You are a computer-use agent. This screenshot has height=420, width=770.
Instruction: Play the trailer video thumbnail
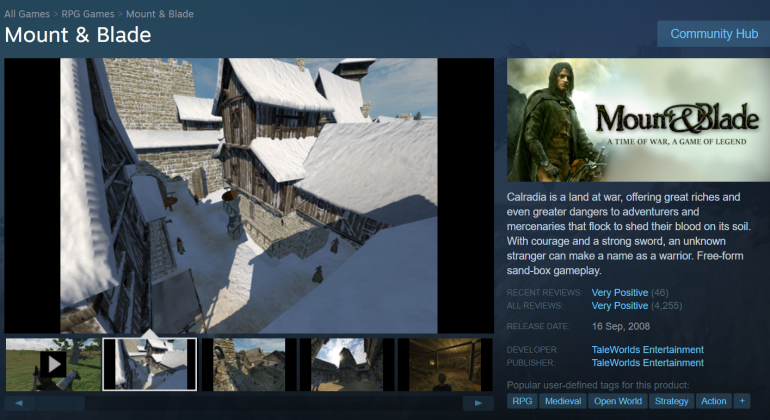click(52, 364)
